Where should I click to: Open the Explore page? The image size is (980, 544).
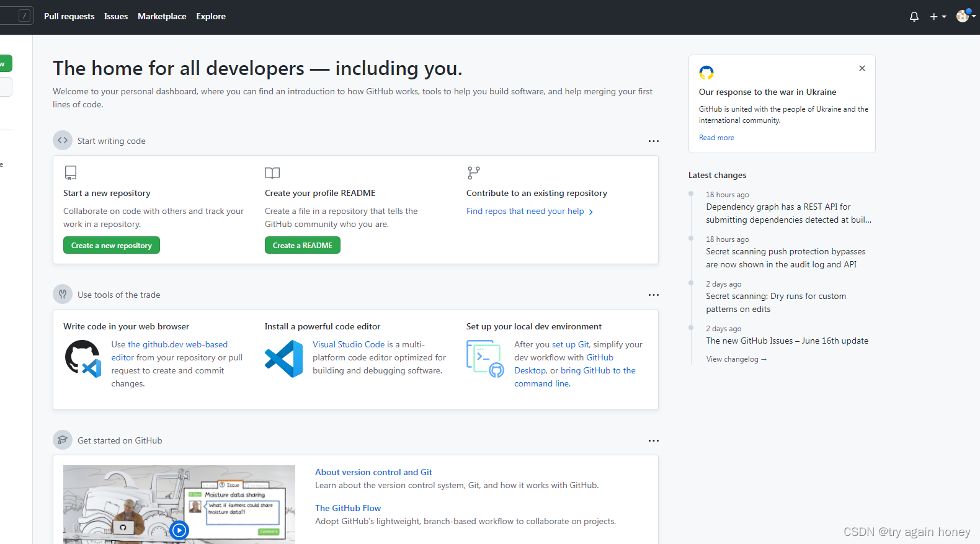coord(211,16)
